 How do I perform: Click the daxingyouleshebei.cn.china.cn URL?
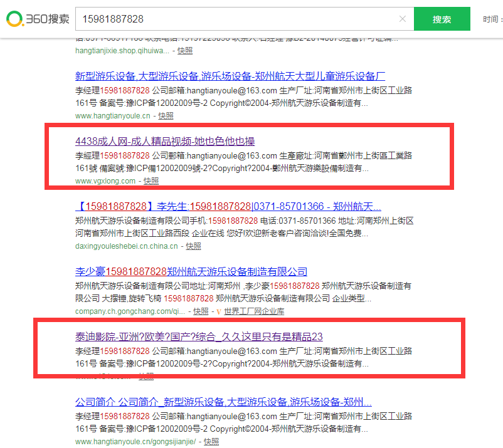click(x=127, y=246)
